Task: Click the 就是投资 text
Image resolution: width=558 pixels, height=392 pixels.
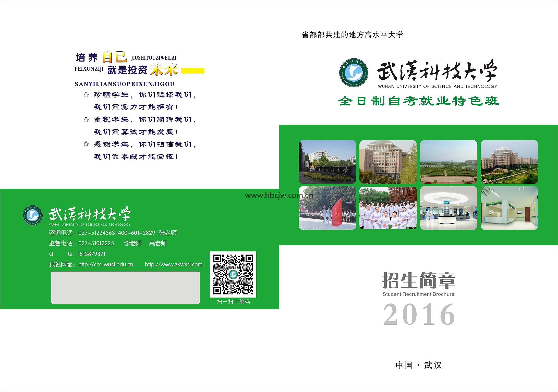Action: pos(127,70)
